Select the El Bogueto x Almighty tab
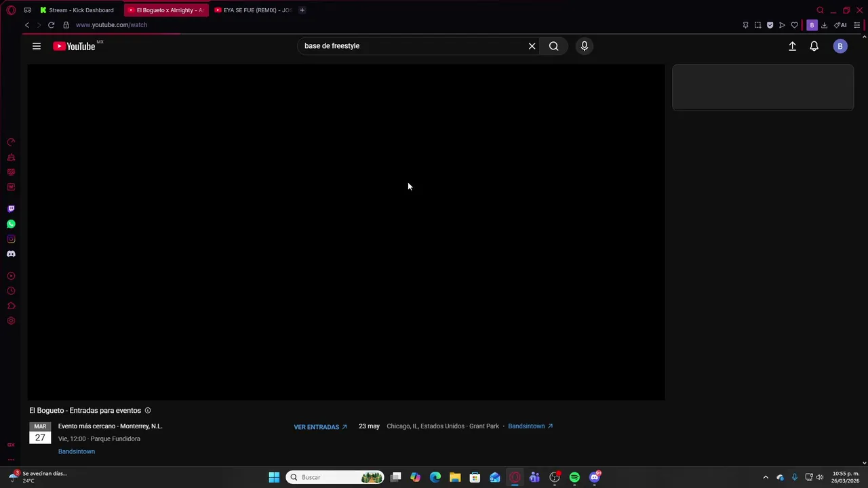868x488 pixels. [x=166, y=10]
